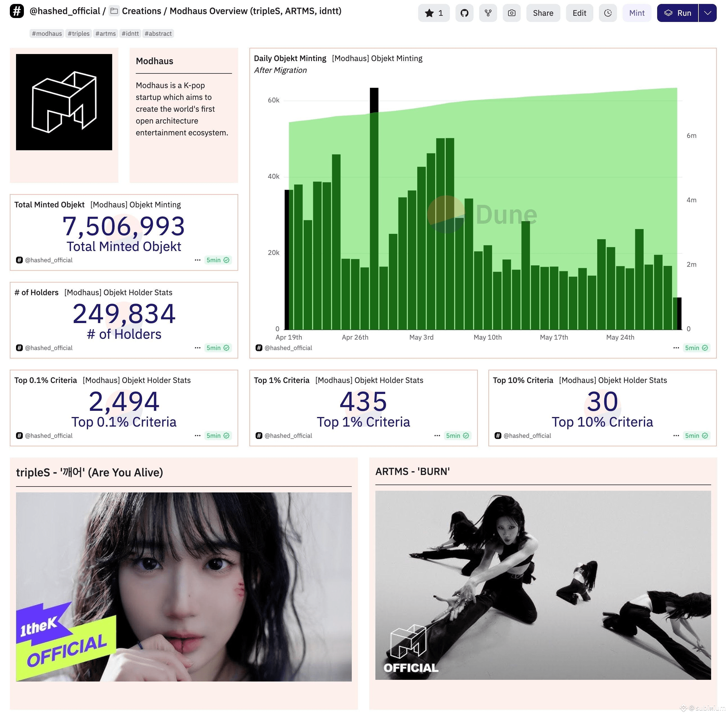Screen dimensions: 728x715
Task: Open @hashed_official link under Top 0.1% Criteria
Action: pyautogui.click(x=49, y=436)
